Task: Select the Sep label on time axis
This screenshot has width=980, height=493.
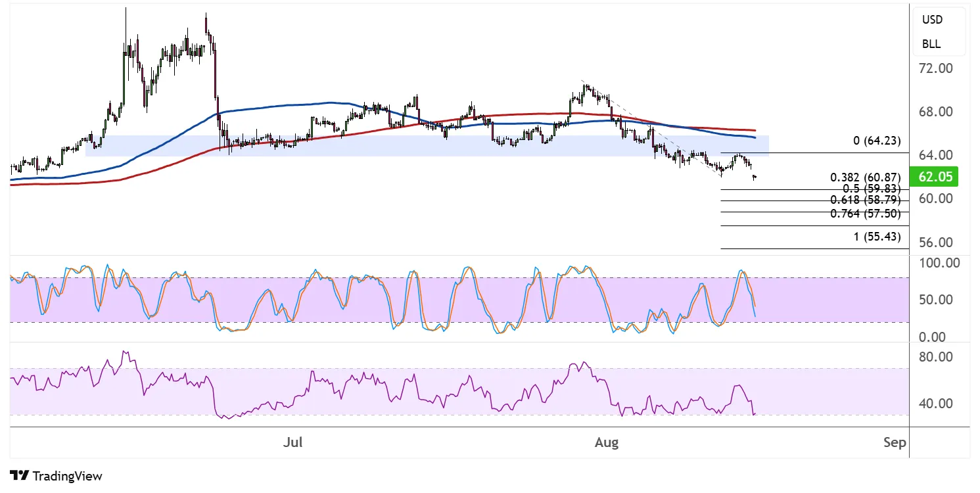Action: (895, 442)
